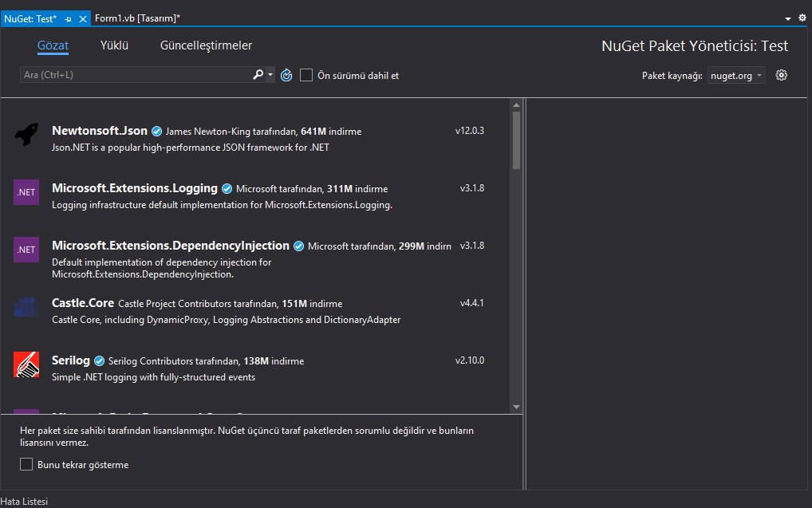Open the search options dropdown arrow

coord(270,75)
